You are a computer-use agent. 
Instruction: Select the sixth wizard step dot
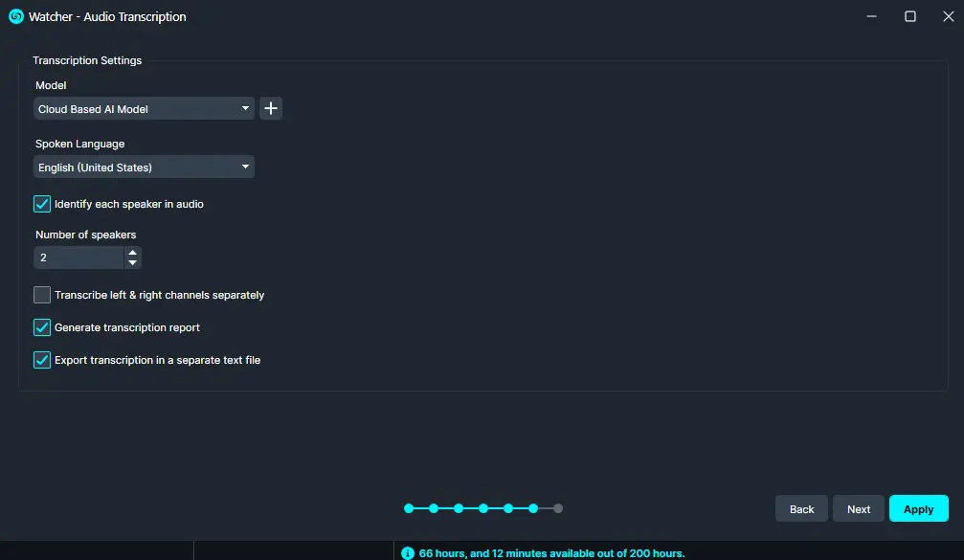click(x=533, y=508)
